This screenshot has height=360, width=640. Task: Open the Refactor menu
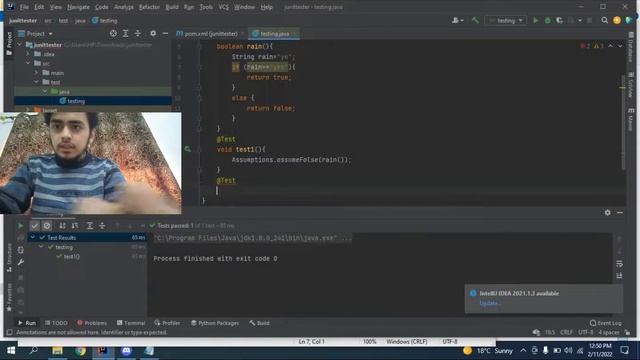[149, 7]
